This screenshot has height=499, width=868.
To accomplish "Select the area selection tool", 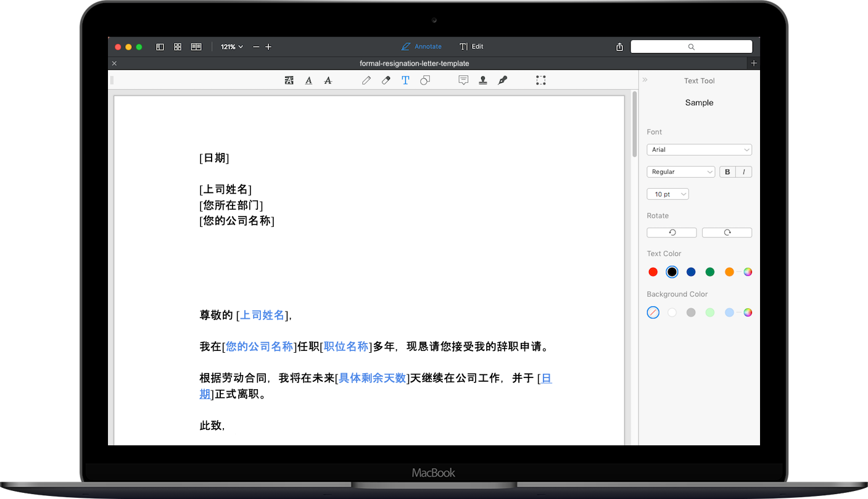I will click(541, 80).
